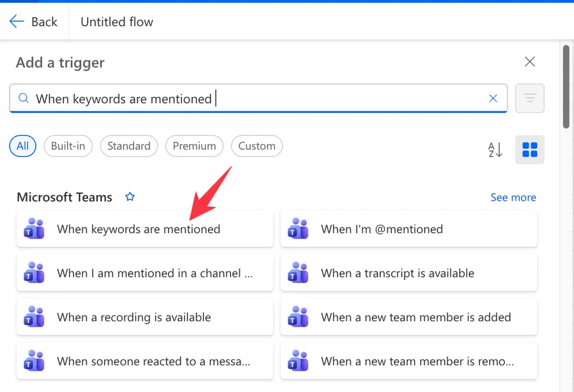This screenshot has width=574, height=392.
Task: Clear the trigger search text
Action: (x=493, y=98)
